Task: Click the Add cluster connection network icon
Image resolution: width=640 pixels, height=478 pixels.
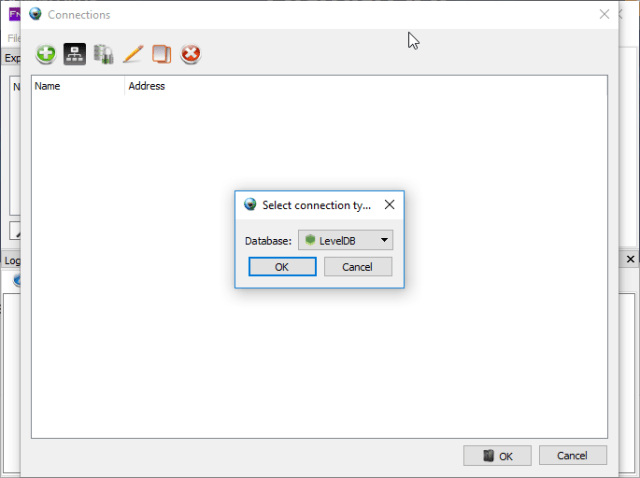Action: click(75, 54)
